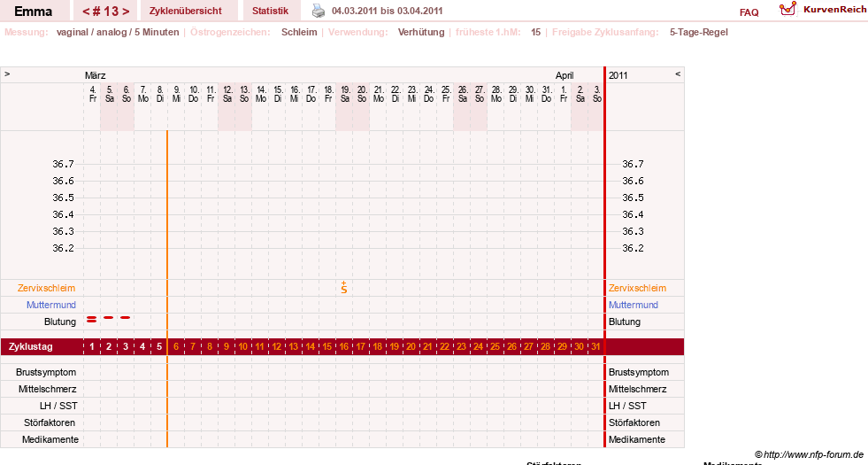This screenshot has width=868, height=465.
Task: Click the right Zervixschleim label
Action: pos(637,288)
